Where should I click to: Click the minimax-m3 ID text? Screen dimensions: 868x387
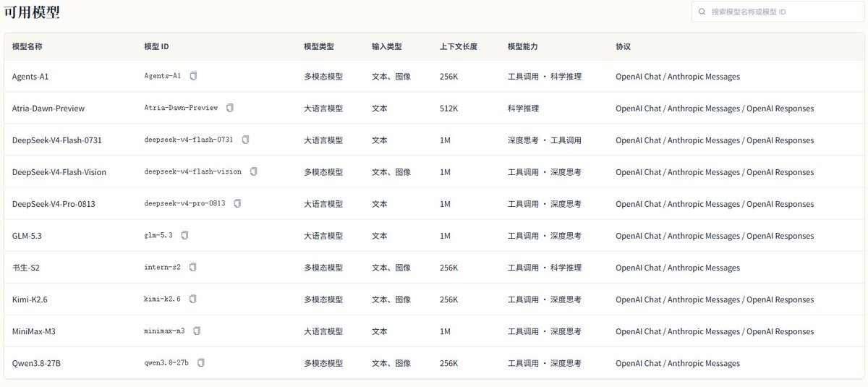[x=165, y=331]
